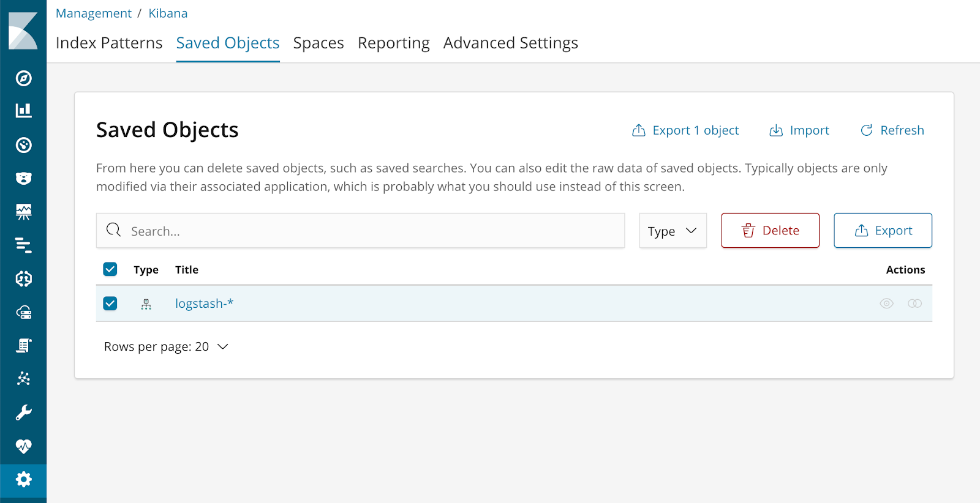Uncheck the logstash-* row checkbox
Image resolution: width=980 pixels, height=503 pixels.
pos(110,304)
